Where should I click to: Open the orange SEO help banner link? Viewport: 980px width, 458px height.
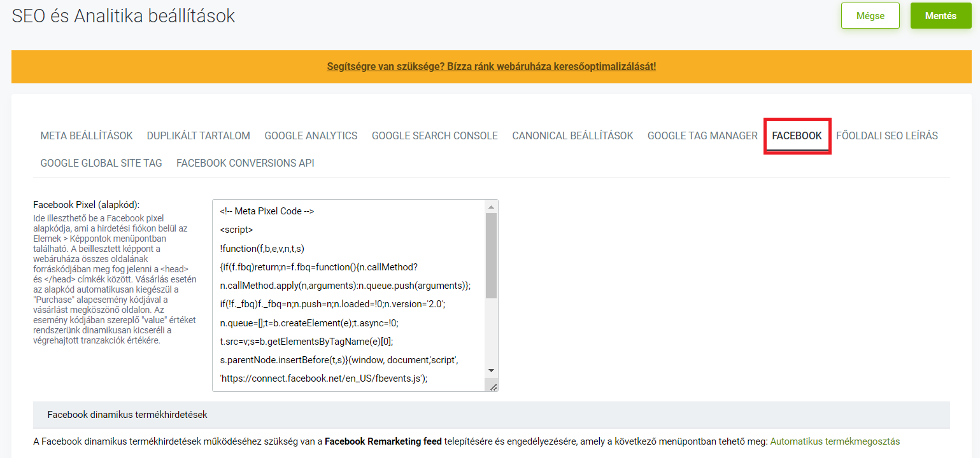coord(492,66)
